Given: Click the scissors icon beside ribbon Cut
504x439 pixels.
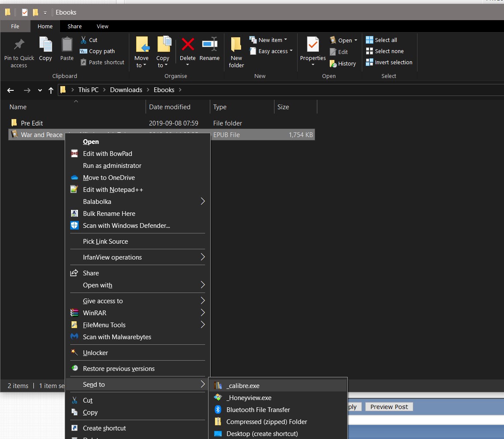Looking at the screenshot, I should [84, 40].
